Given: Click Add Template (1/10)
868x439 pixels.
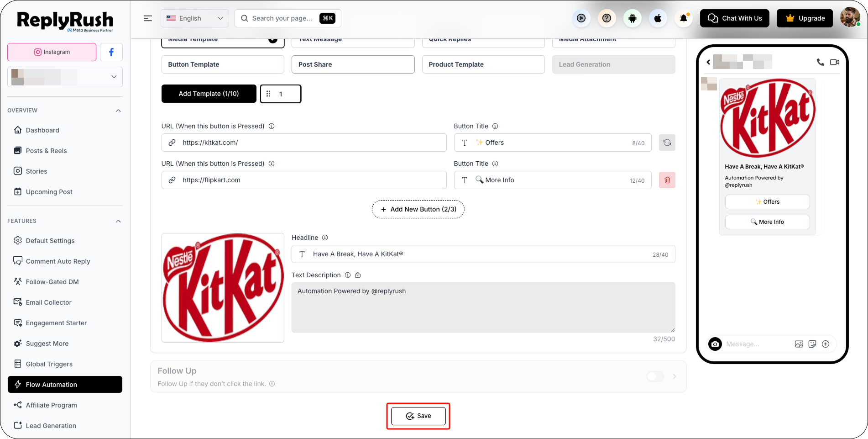Looking at the screenshot, I should [x=209, y=94].
